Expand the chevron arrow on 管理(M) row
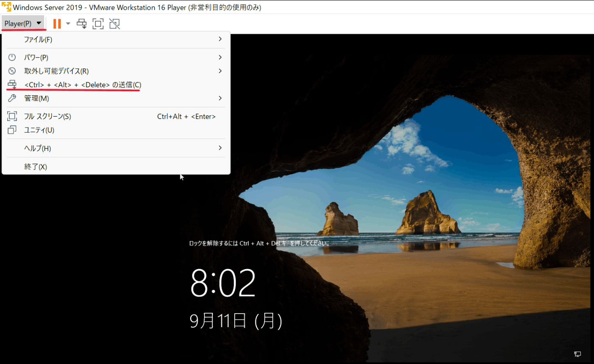 [220, 98]
